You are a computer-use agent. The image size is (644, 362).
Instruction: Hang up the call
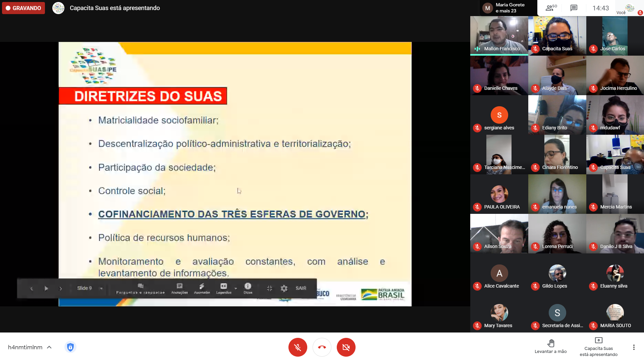322,347
